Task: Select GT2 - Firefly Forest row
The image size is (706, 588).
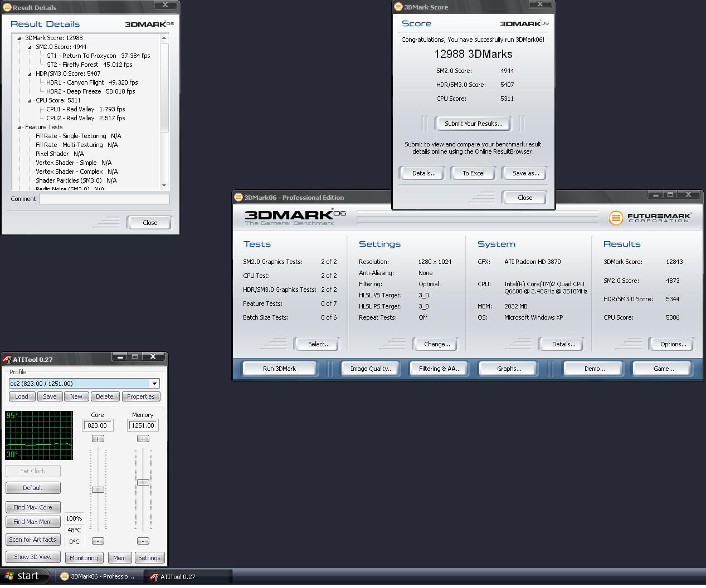Action: [x=89, y=65]
